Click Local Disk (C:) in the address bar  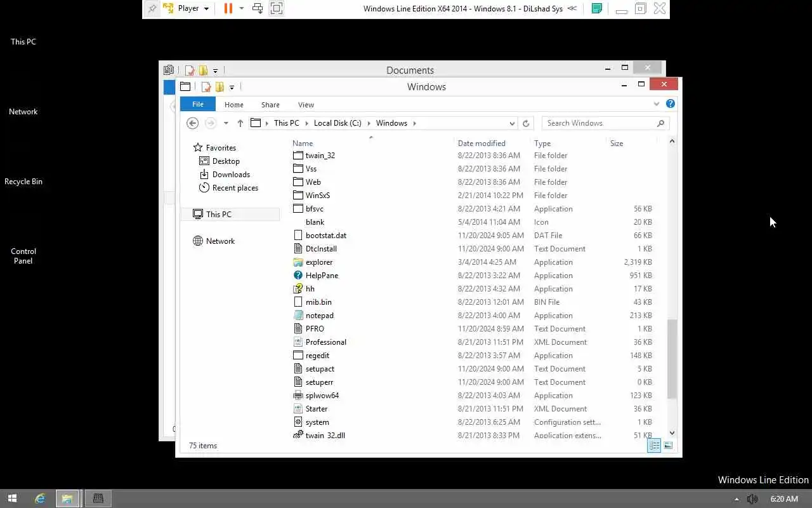point(337,123)
